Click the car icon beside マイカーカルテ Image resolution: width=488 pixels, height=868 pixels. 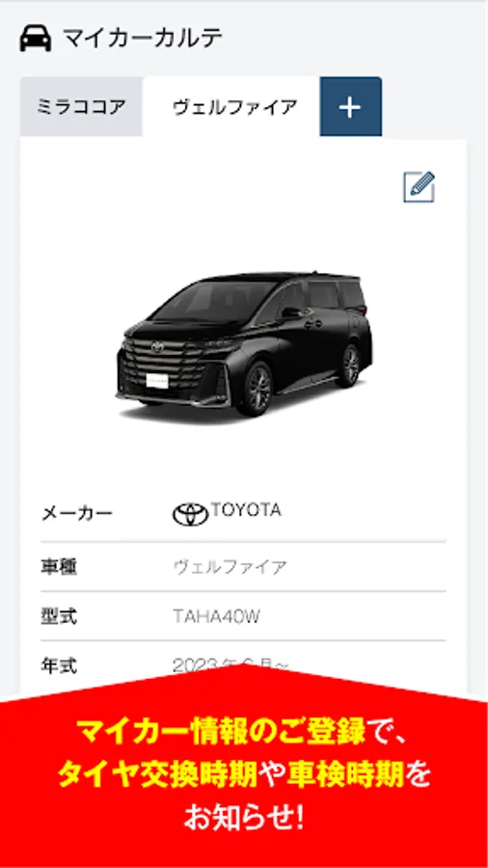point(36,40)
